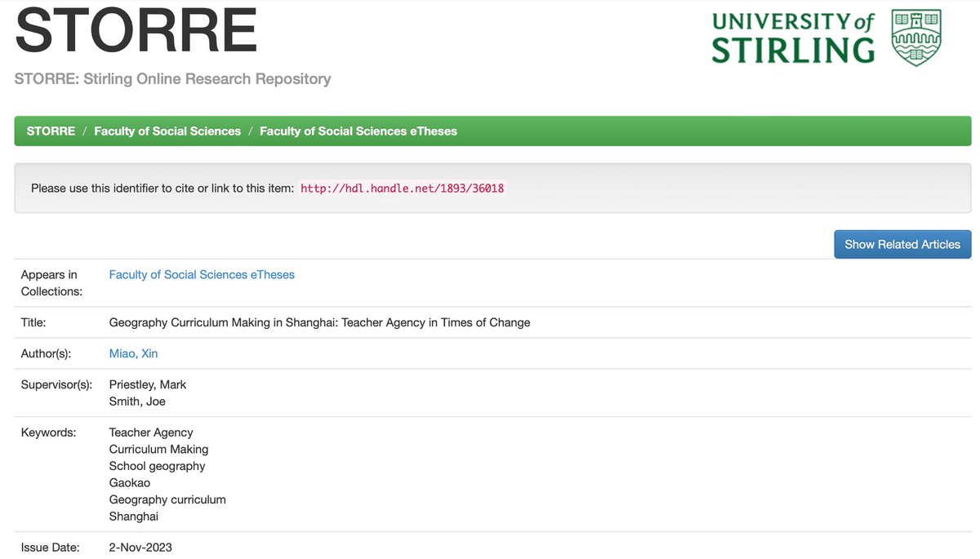Open author Miao, Xin link
980x559 pixels.
133,353
